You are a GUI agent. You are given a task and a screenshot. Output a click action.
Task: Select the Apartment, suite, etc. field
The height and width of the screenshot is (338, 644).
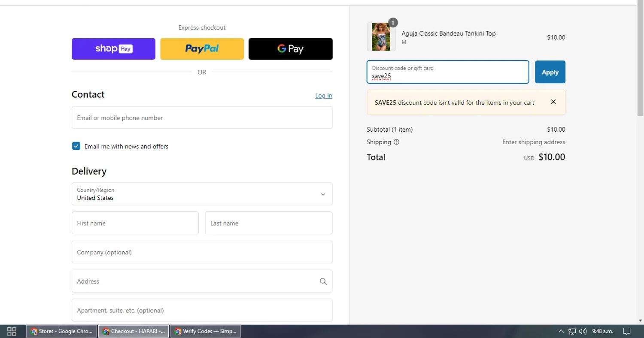pyautogui.click(x=202, y=310)
